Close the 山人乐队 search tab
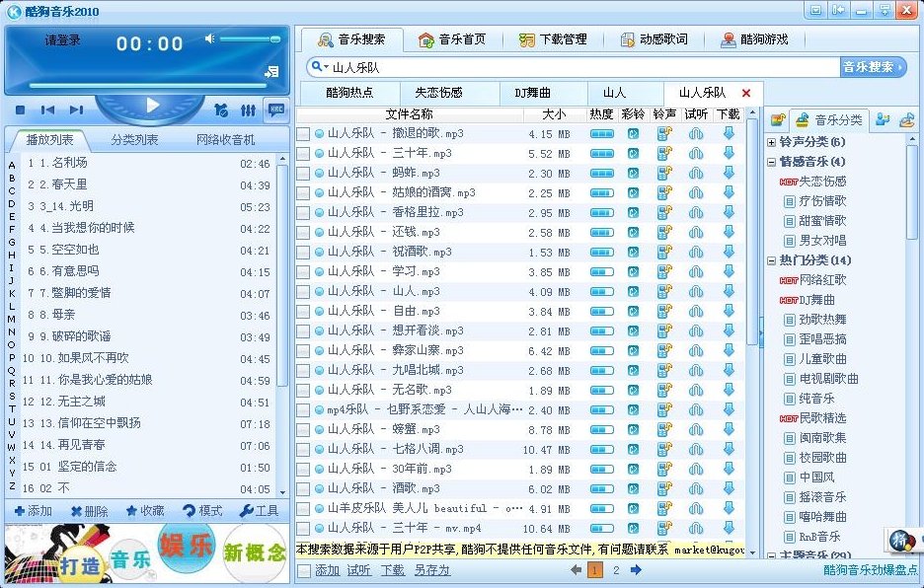Image resolution: width=924 pixels, height=588 pixels. coord(746,93)
